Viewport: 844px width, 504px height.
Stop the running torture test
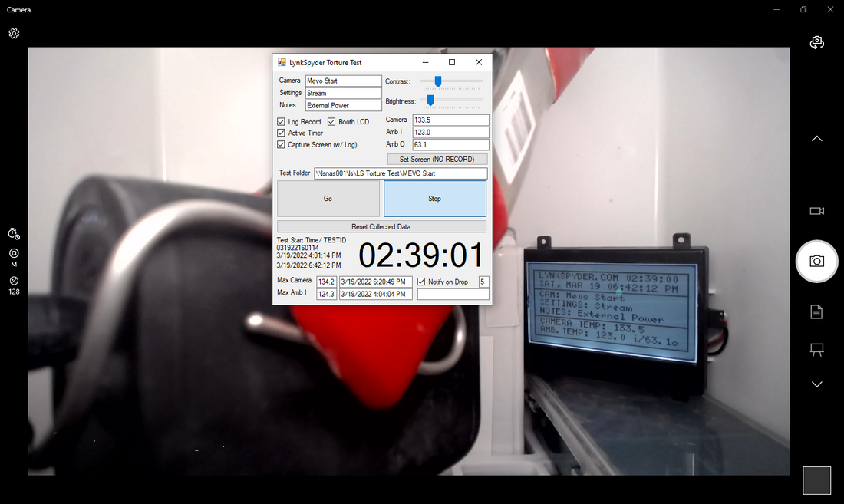tap(434, 198)
